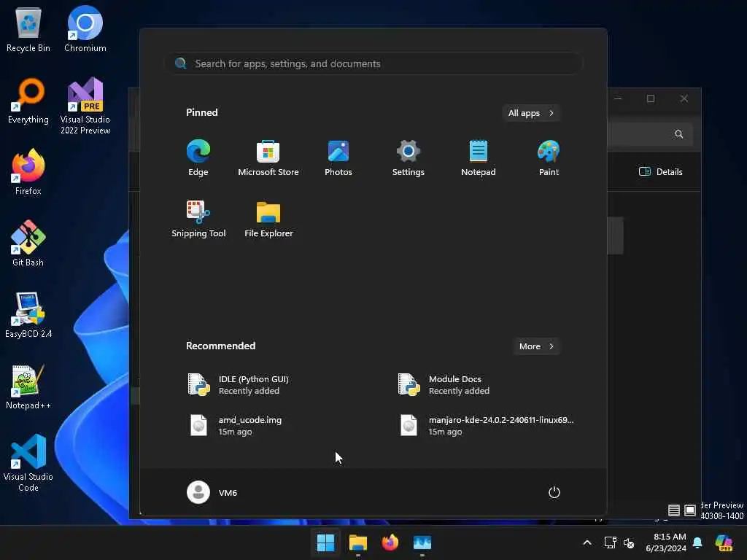Open File Explorer from pinned apps
747x560 pixels.
pyautogui.click(x=268, y=219)
